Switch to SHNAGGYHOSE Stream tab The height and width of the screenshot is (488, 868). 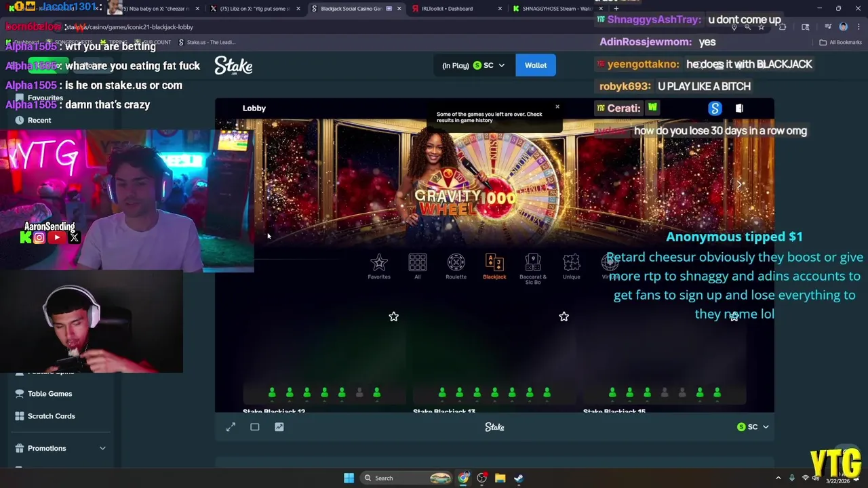556,9
